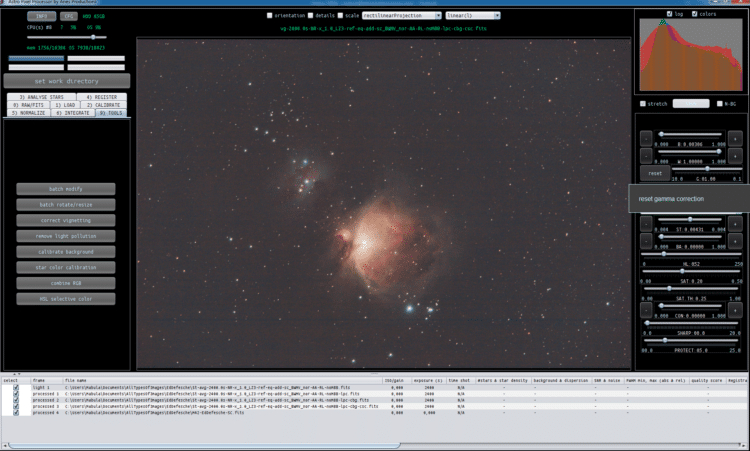
Task: Click the plus button beside white point slider
Action: [735, 156]
